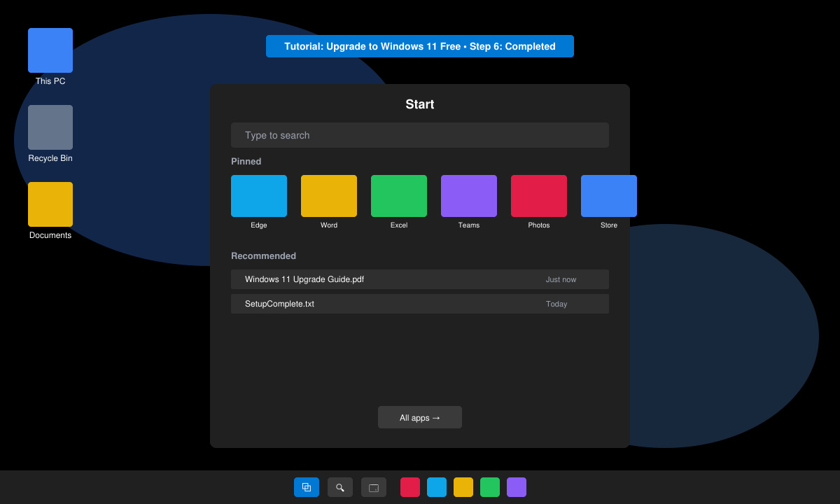The image size is (840, 504).
Task: Click the Just now timestamp
Action: tap(561, 279)
